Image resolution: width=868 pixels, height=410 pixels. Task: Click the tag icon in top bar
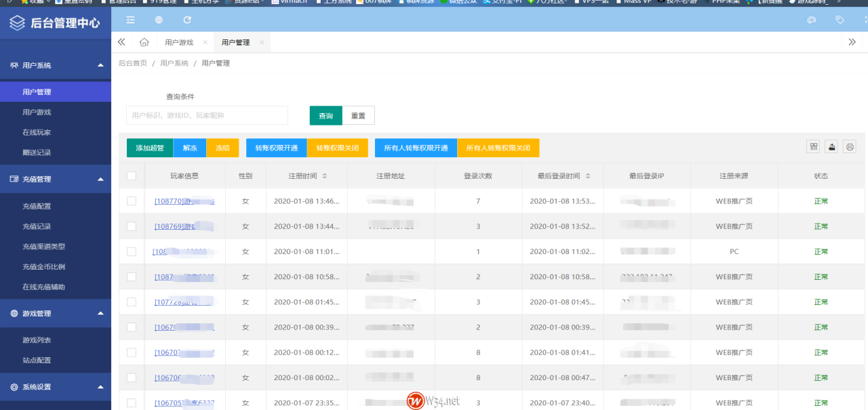840,20
